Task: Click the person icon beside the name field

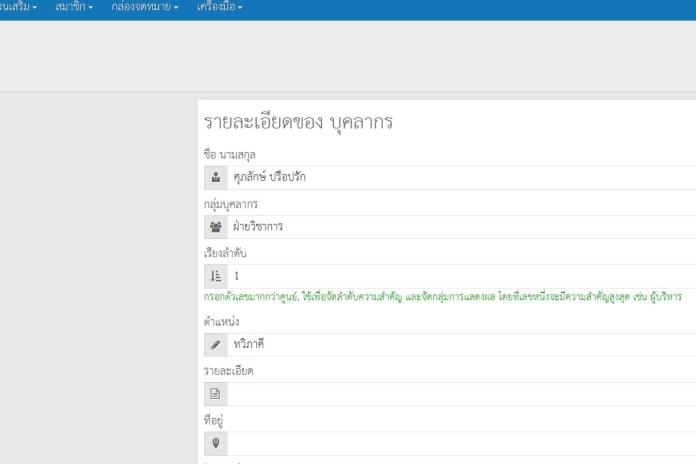Action: click(215, 178)
